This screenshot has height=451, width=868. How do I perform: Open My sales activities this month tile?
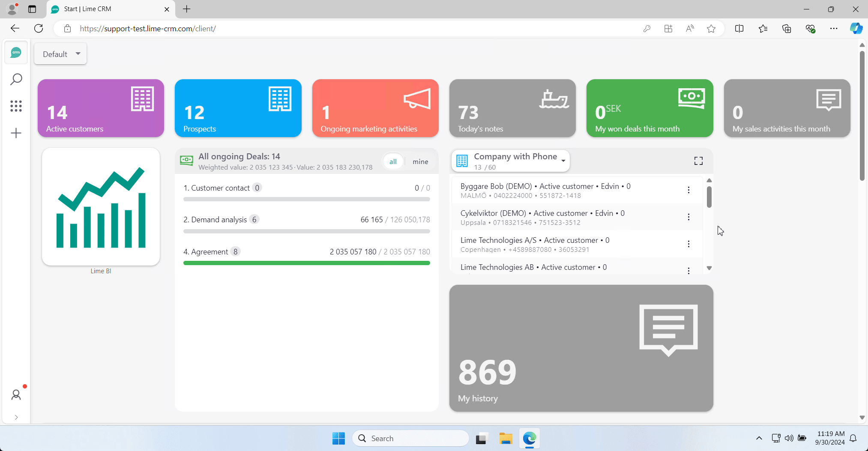tap(787, 108)
